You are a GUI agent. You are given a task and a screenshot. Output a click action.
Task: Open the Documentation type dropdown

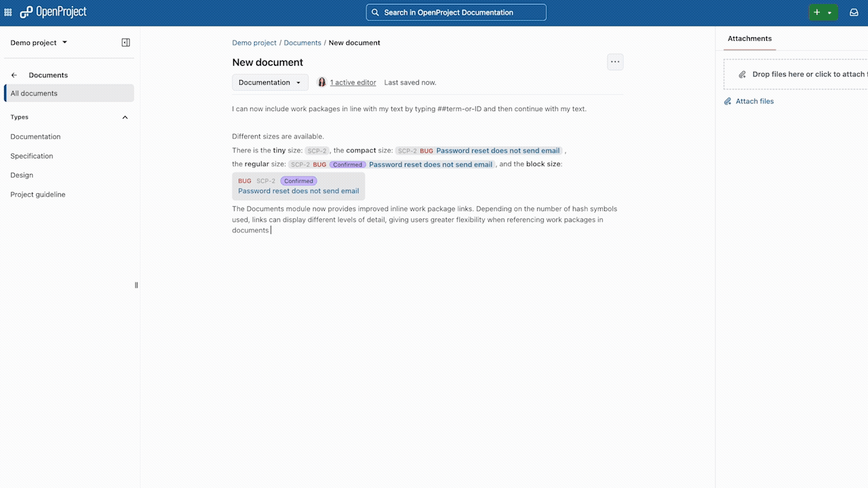click(270, 83)
